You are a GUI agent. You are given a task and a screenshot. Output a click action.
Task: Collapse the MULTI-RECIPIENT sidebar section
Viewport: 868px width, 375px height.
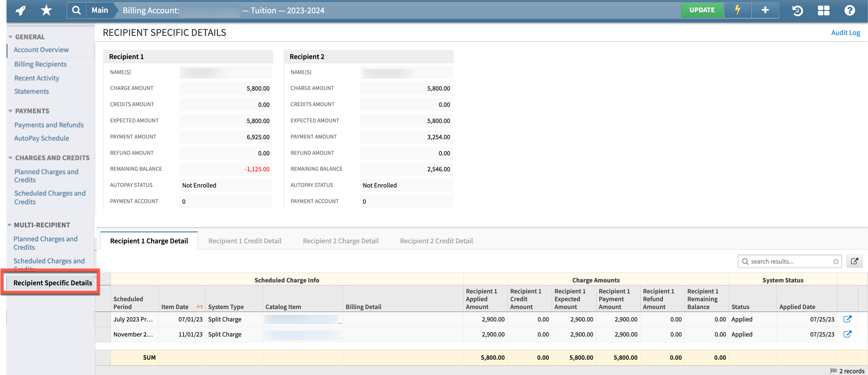pos(10,225)
